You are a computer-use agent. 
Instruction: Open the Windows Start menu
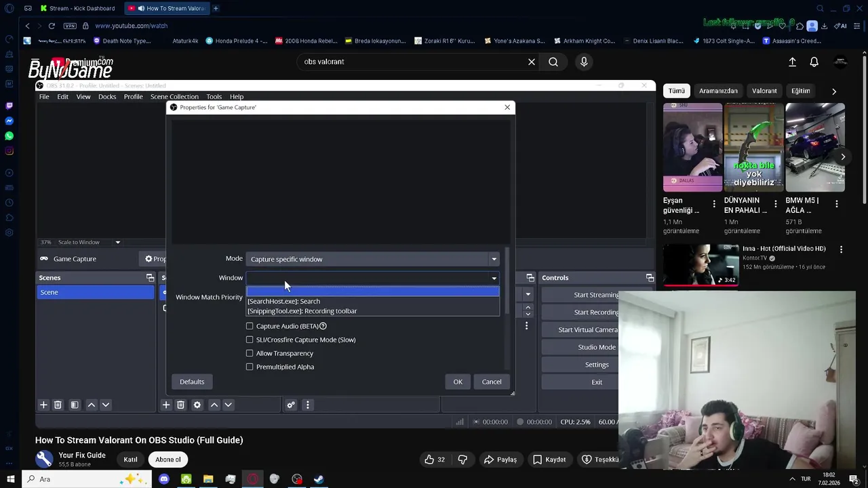pos(11,479)
